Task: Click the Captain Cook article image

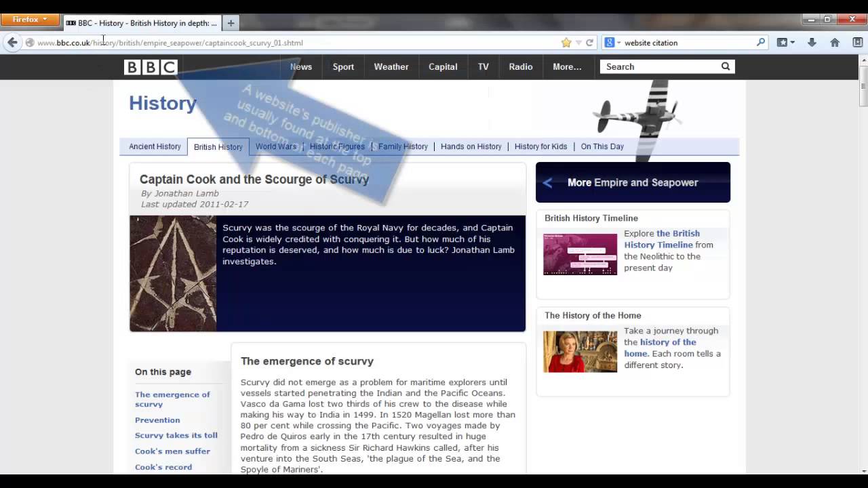Action: pos(173,273)
